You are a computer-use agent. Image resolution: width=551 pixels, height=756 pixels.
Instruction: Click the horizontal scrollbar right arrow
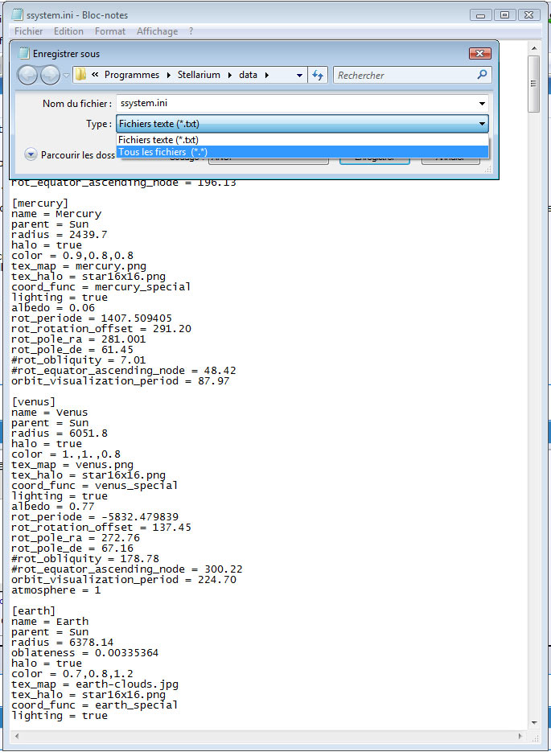click(x=520, y=736)
